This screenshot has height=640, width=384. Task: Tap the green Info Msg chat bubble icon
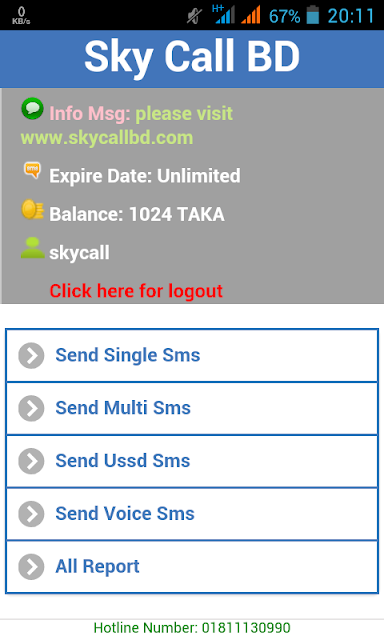coord(32,109)
